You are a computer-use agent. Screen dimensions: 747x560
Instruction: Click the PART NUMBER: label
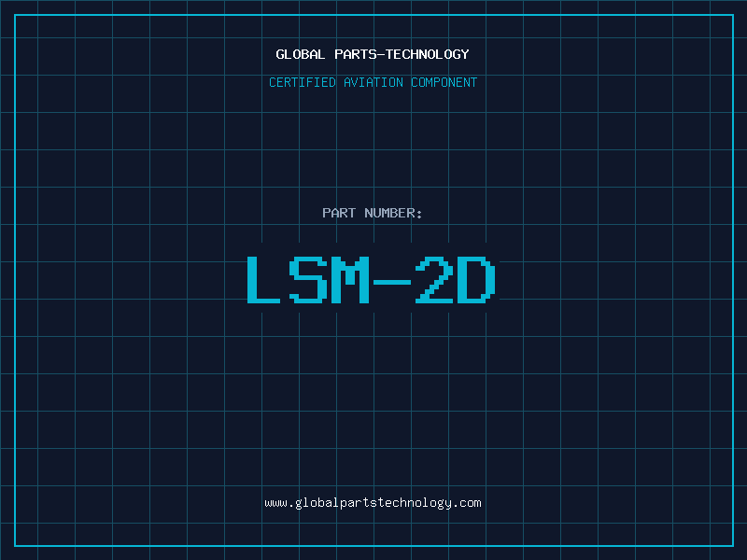(373, 213)
